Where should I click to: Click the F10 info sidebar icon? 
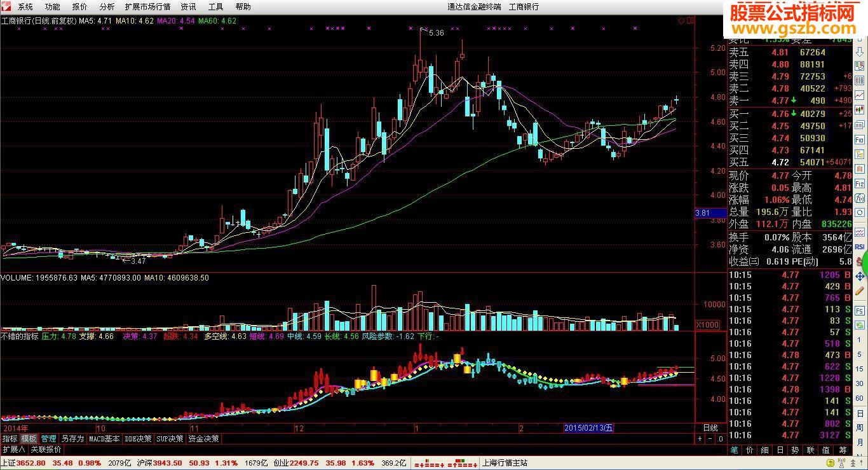tap(860, 140)
